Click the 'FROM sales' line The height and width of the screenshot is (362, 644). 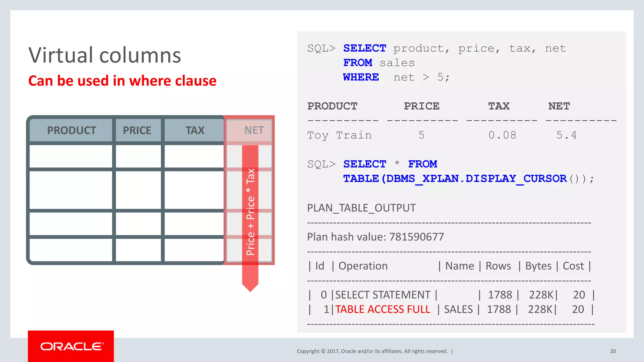click(x=379, y=63)
